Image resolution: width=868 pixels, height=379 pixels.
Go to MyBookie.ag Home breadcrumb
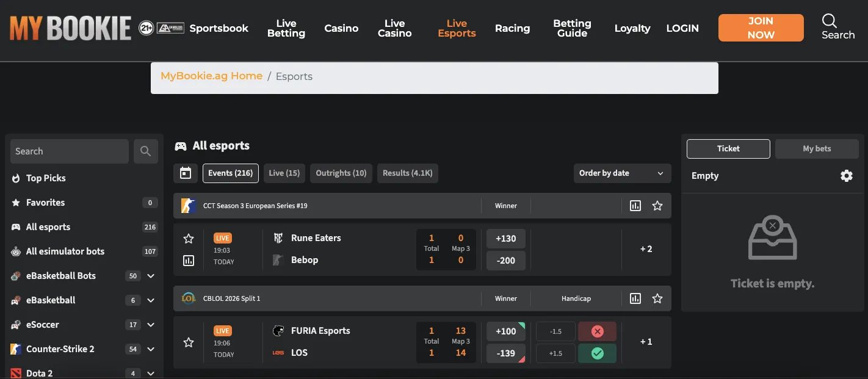[211, 76]
